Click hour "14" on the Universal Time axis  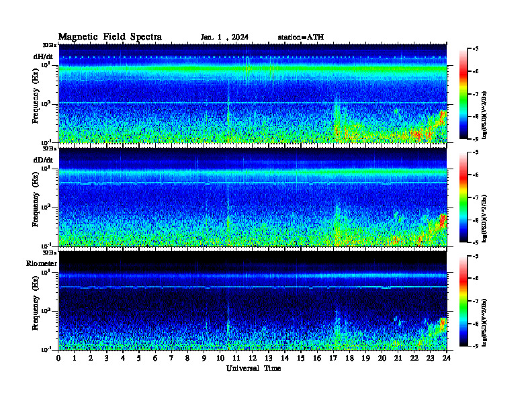point(285,358)
